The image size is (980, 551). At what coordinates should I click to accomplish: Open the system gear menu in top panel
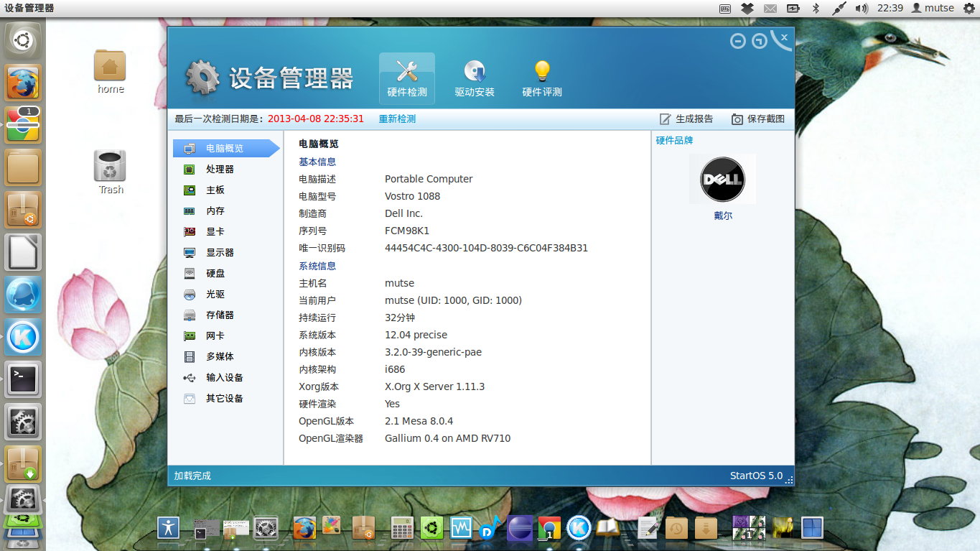[969, 8]
